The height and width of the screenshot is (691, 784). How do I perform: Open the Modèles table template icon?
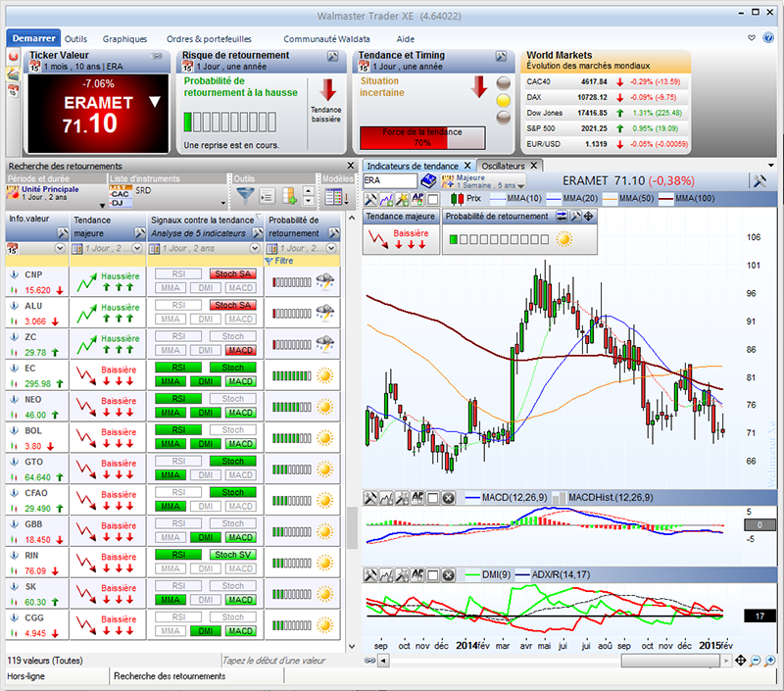pyautogui.click(x=335, y=196)
